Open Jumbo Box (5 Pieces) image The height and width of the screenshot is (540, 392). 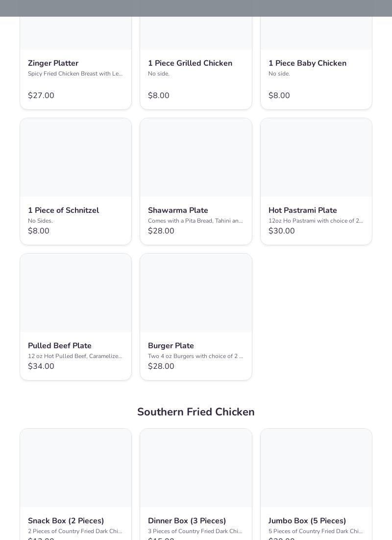click(316, 468)
